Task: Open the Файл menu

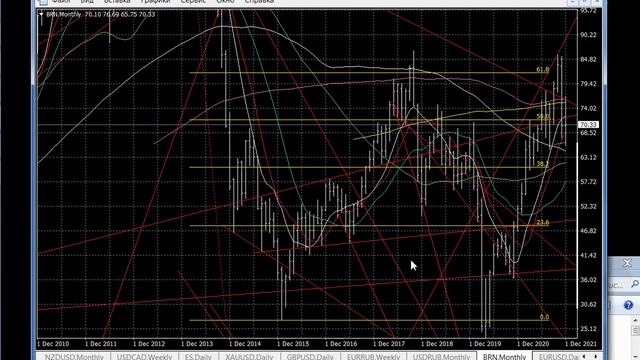Action: click(x=60, y=2)
